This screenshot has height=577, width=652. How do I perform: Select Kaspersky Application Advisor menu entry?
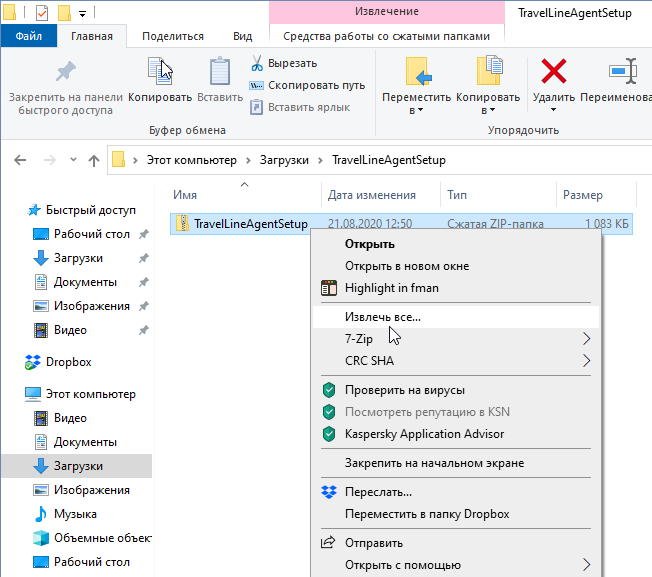coord(456,434)
